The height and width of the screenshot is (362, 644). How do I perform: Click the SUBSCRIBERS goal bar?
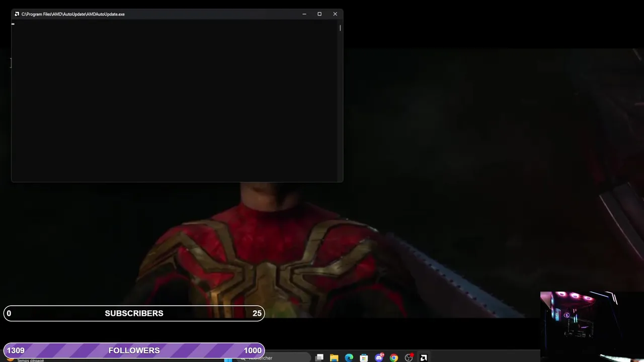[x=134, y=313]
